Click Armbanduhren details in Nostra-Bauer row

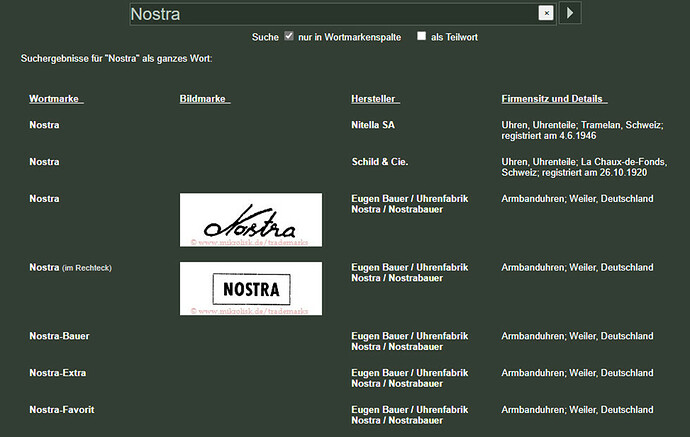(x=577, y=336)
